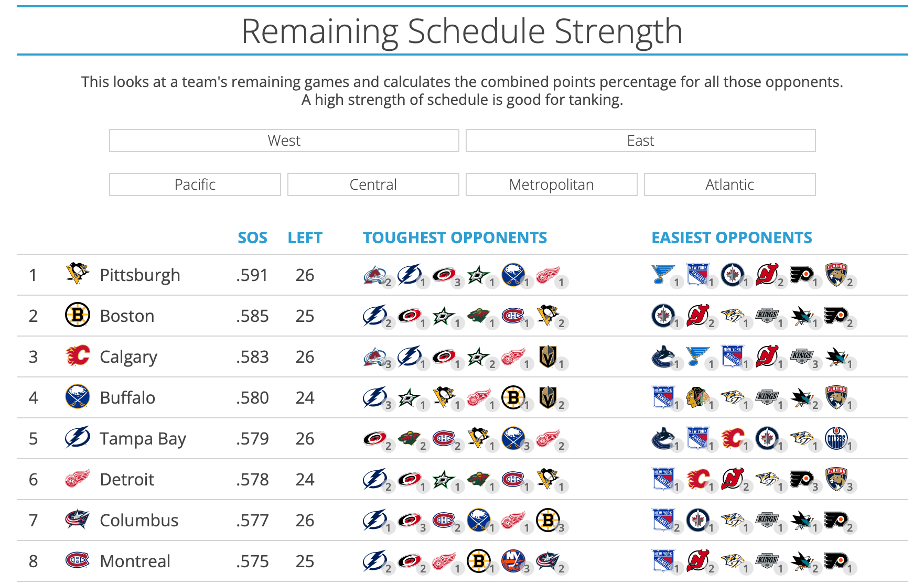Click Colorado Avalanche logo in Pittsburgh's toughest opponents
Screen dimensions: 924x584
[374, 275]
